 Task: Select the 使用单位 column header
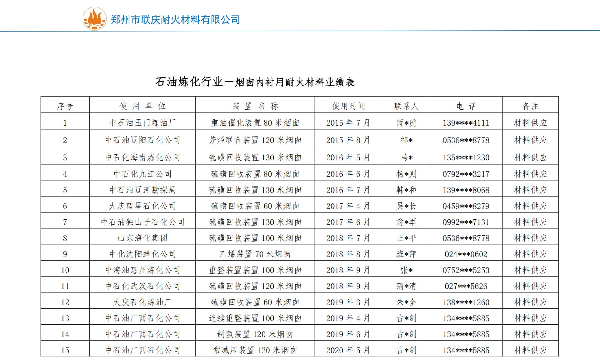(x=142, y=106)
